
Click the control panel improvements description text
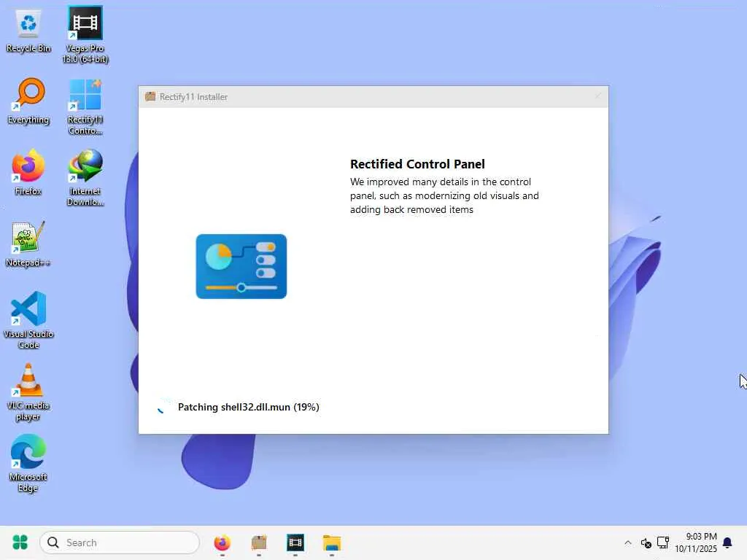(444, 195)
